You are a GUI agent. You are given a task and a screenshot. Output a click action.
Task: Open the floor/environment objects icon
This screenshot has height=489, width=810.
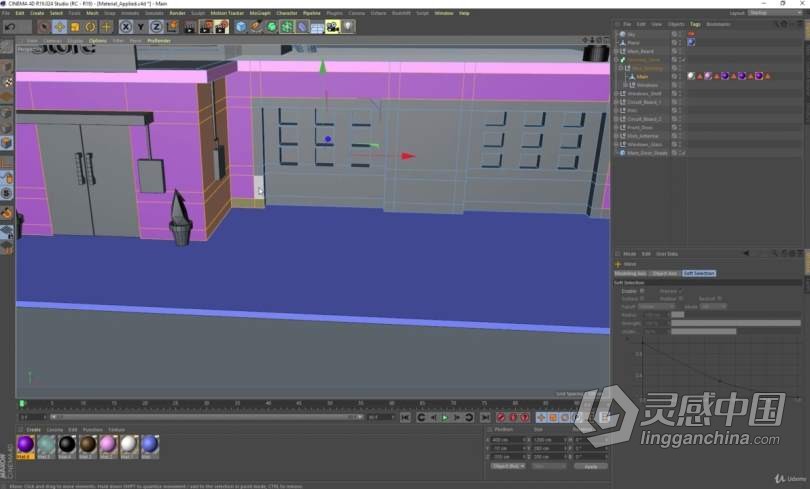click(x=317, y=27)
